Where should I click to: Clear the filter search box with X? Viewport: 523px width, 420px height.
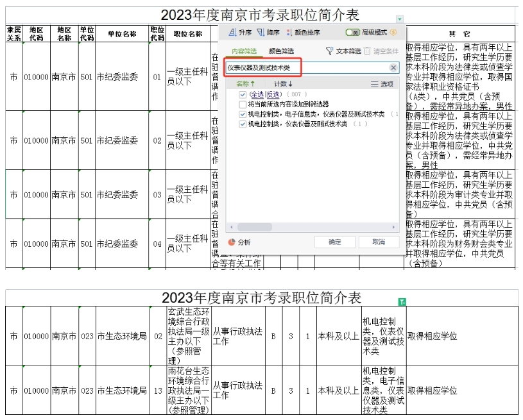(393, 68)
